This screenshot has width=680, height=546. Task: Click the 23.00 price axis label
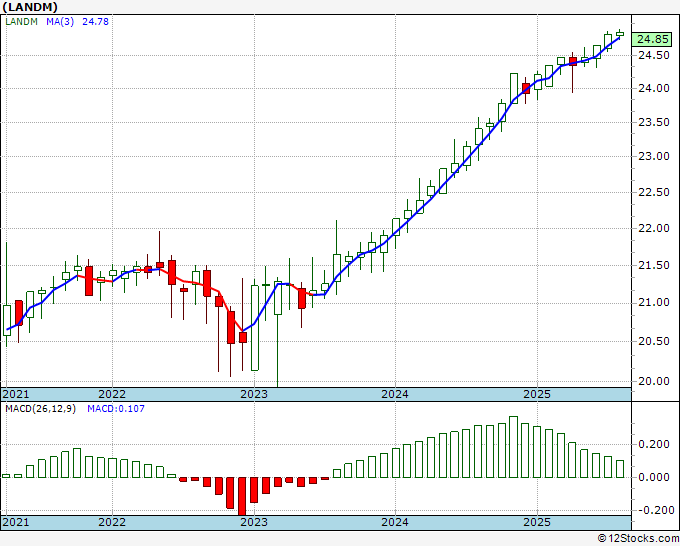coord(654,157)
